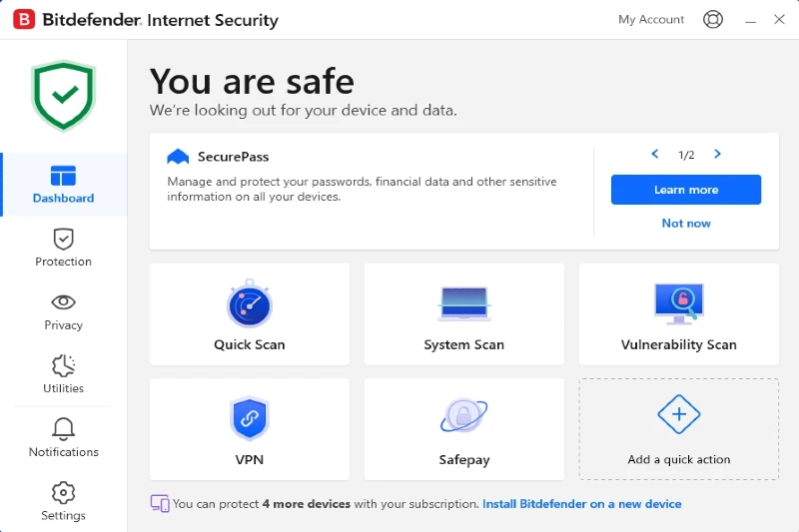Go to previous recommendation with left chevron

[655, 154]
